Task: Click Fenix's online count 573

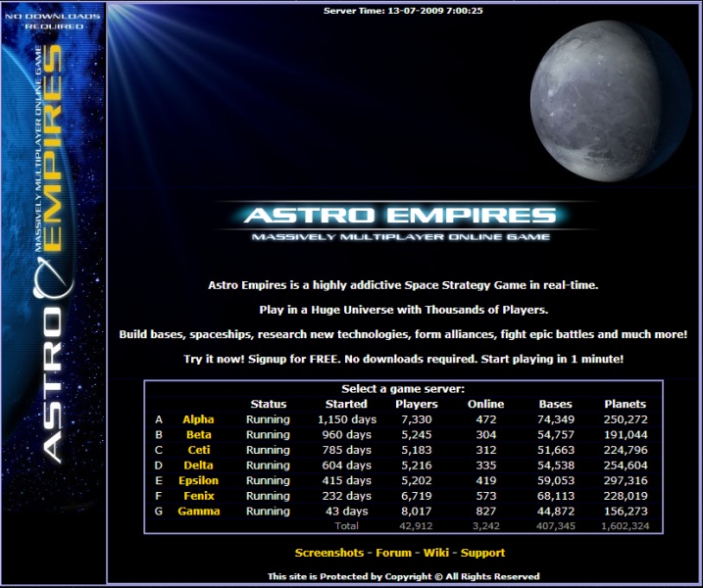Action: [x=486, y=496]
